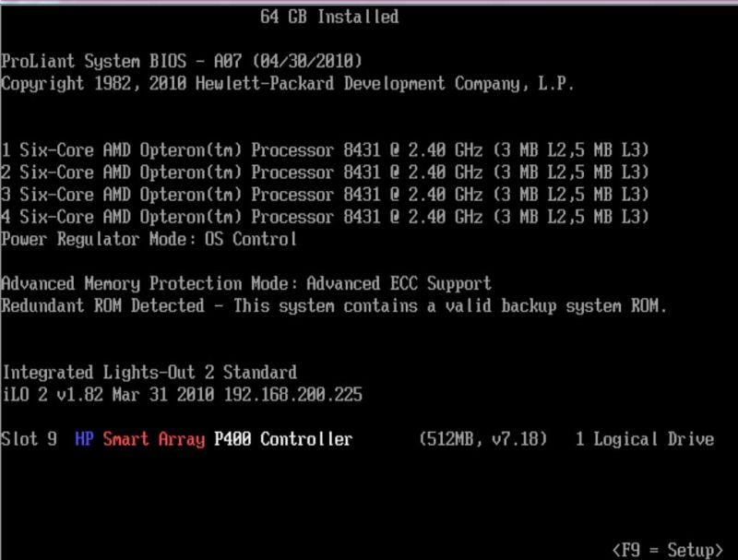Click the P400 Controller label
Viewport: 738px width, 560px height.
tap(283, 439)
